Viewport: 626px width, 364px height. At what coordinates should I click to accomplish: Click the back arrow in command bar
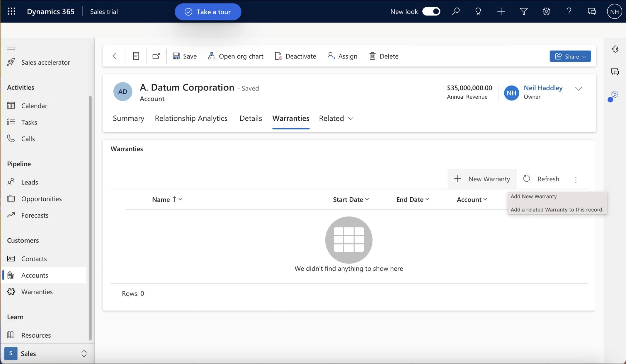116,56
